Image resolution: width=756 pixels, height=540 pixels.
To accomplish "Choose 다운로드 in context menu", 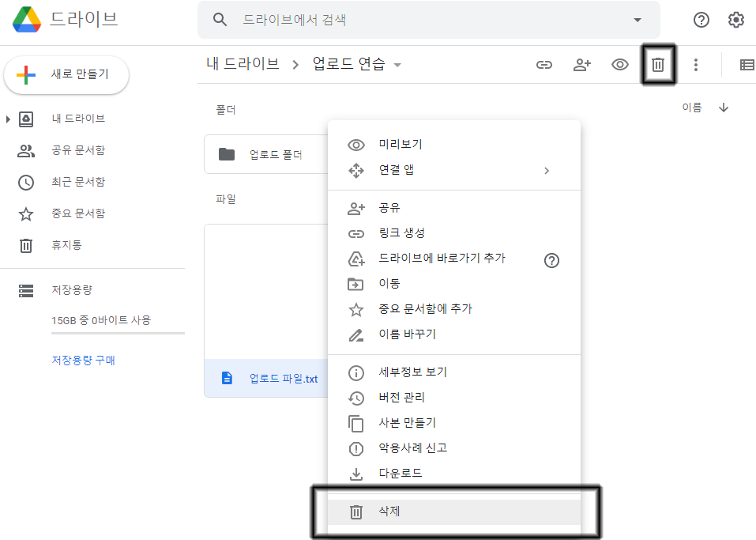I will click(454, 474).
